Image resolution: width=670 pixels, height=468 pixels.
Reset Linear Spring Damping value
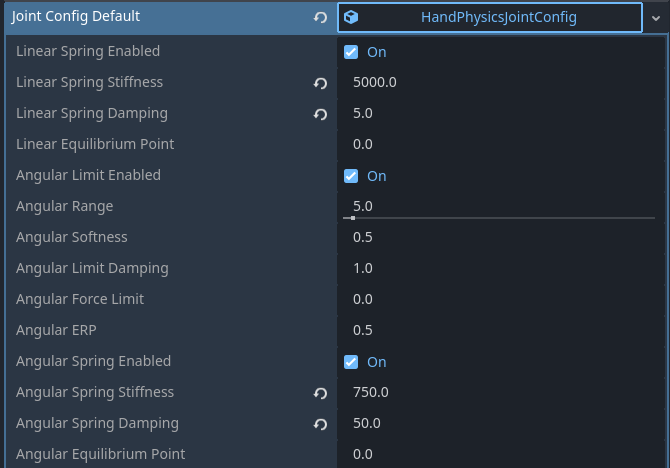320,114
